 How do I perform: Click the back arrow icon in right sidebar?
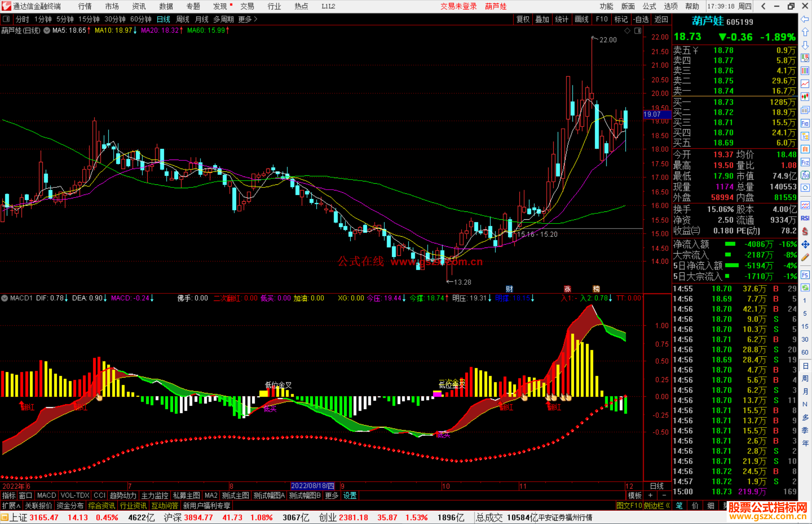(805, 19)
